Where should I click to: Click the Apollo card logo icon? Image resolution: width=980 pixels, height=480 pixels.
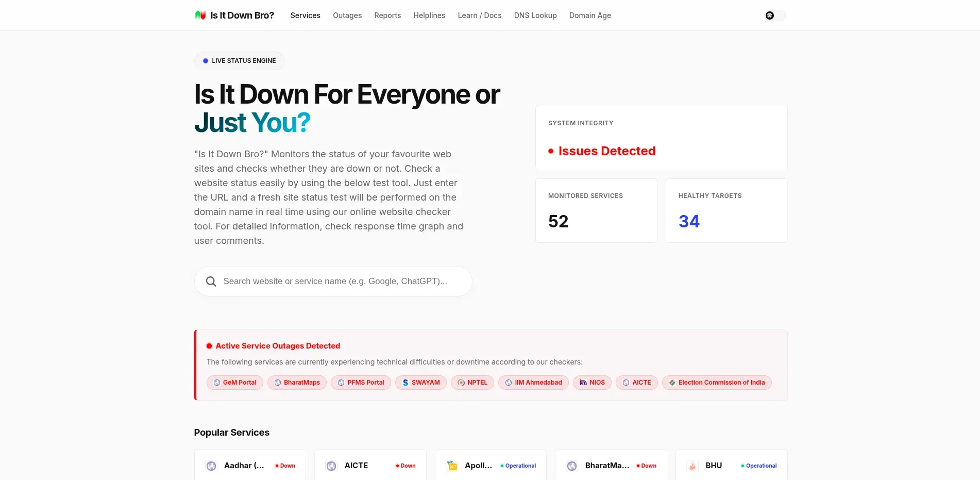coord(452,466)
